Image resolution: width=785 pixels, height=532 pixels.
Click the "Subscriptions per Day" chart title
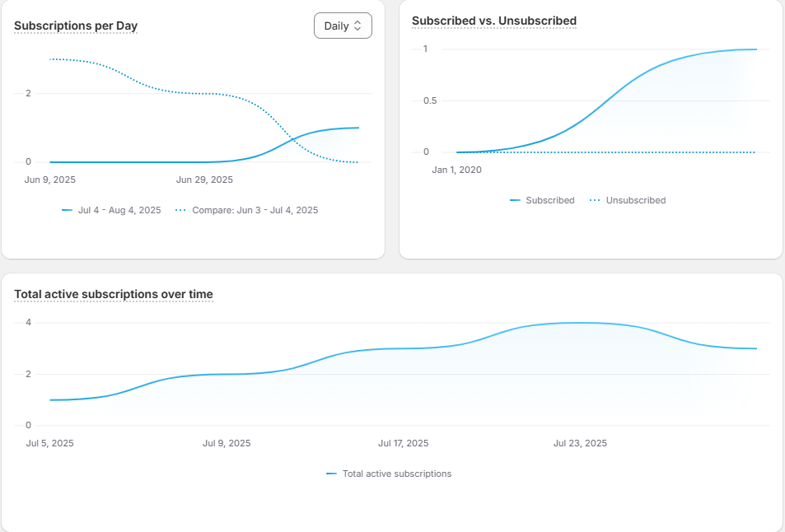click(x=76, y=26)
